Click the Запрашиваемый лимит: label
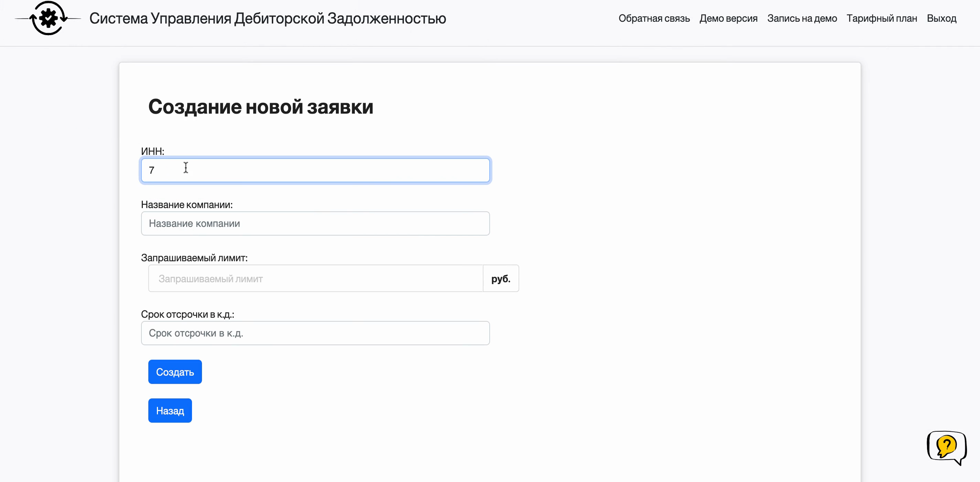The height and width of the screenshot is (482, 980). click(x=194, y=258)
